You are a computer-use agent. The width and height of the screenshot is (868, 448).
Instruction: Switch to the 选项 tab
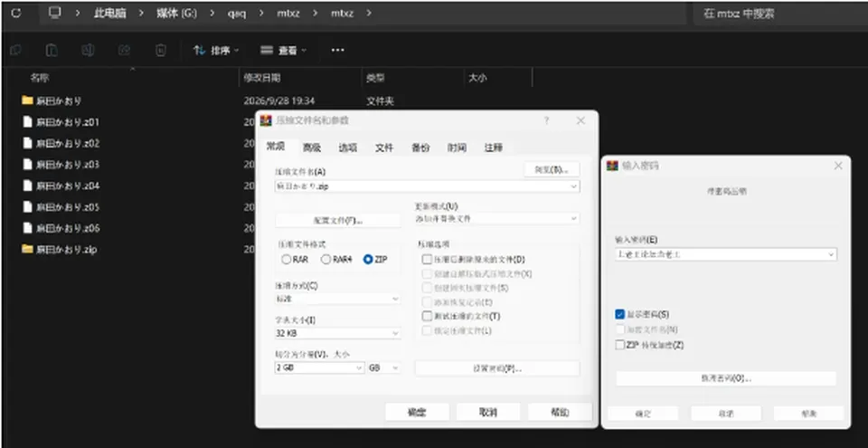pos(347,148)
